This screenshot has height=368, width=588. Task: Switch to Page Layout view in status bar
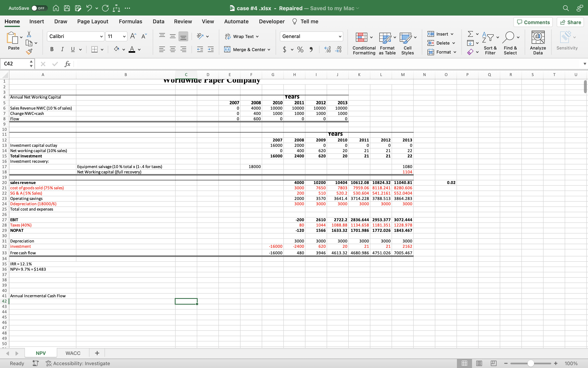479,363
